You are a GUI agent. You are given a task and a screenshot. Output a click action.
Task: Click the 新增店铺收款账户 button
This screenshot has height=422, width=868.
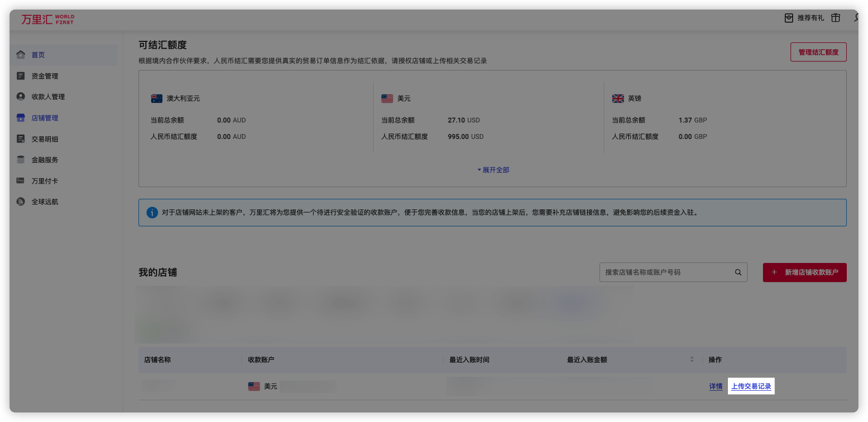coord(804,272)
